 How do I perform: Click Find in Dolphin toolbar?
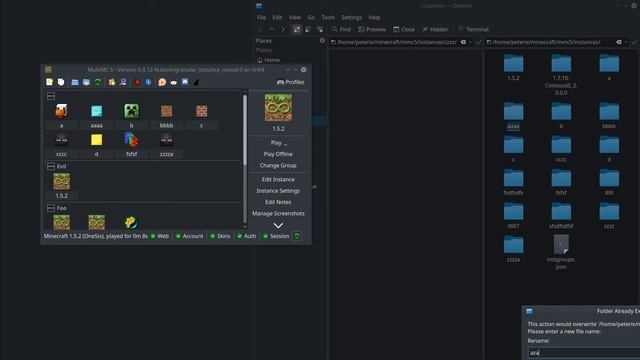(x=341, y=29)
